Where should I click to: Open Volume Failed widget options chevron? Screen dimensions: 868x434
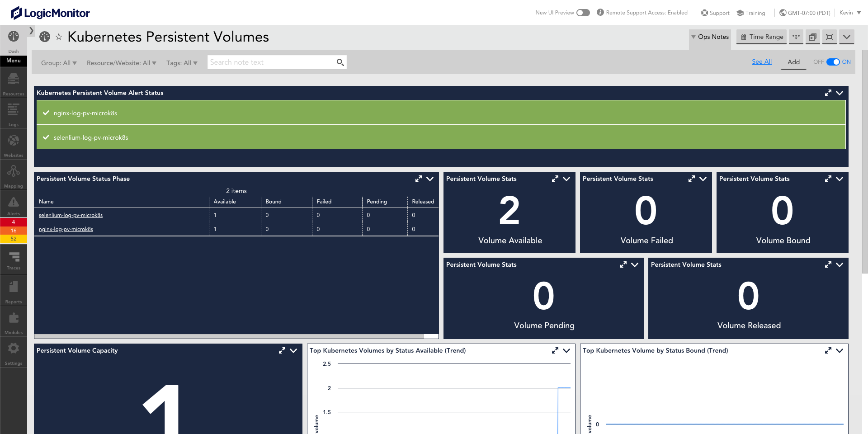tap(703, 179)
